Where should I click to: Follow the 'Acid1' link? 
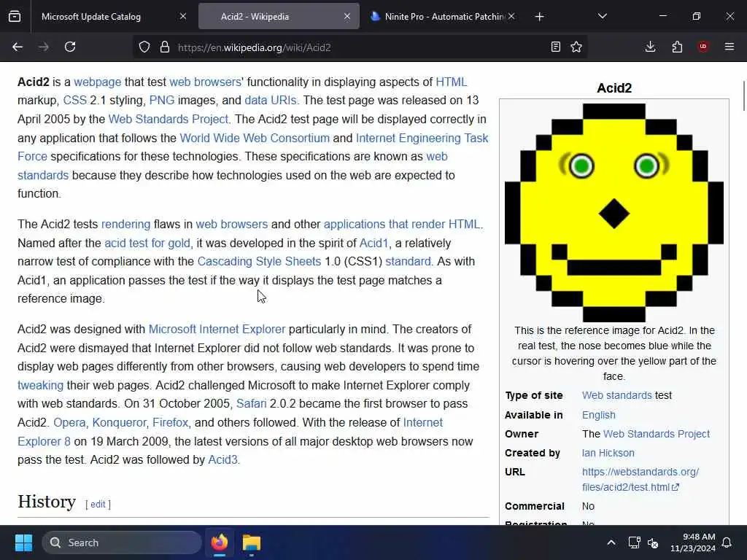373,244
